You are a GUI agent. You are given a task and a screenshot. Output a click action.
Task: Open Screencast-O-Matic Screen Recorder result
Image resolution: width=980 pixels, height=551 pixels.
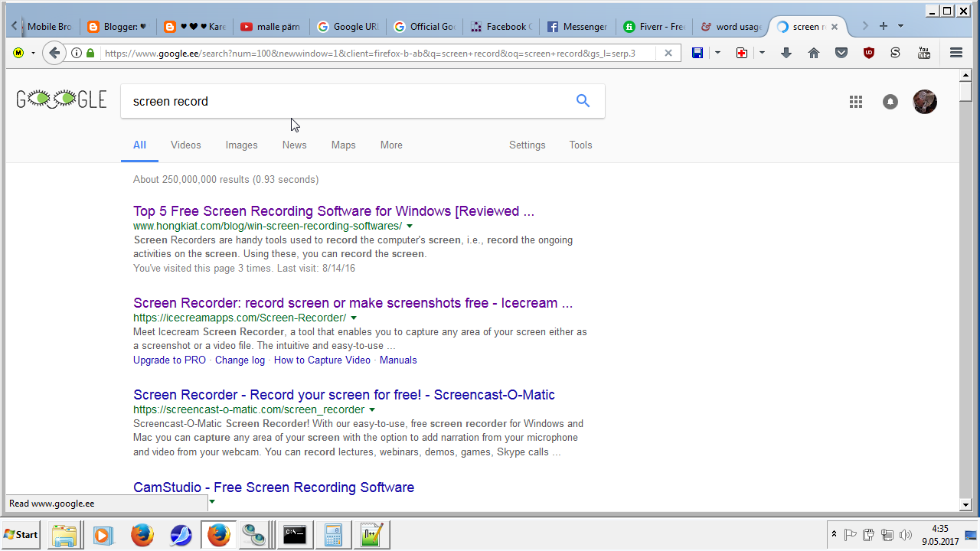click(344, 395)
